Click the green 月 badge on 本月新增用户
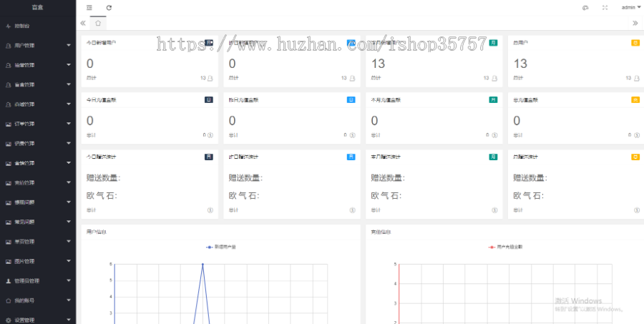Viewport: 644px width, 324px height. [x=493, y=42]
